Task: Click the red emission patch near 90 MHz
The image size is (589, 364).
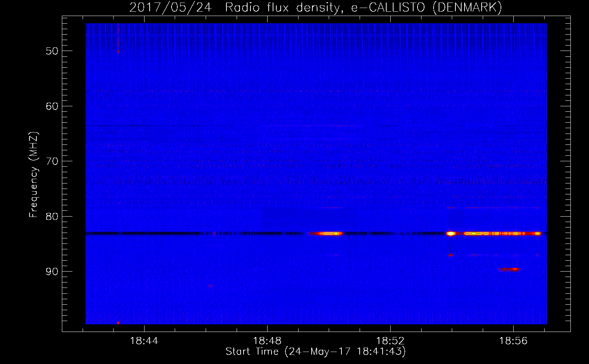Action: tap(509, 269)
